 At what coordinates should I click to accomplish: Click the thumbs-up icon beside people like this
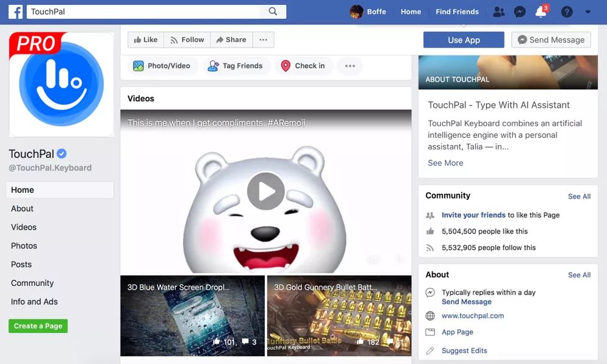tap(430, 231)
